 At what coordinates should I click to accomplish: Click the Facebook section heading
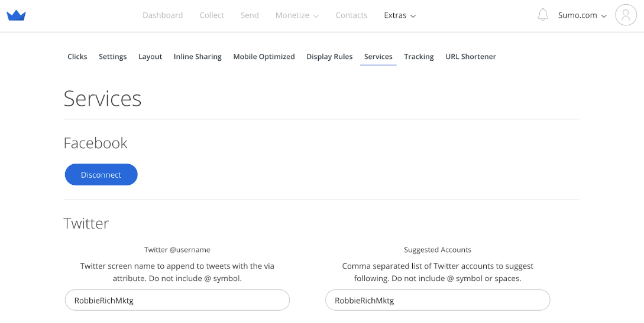[95, 143]
